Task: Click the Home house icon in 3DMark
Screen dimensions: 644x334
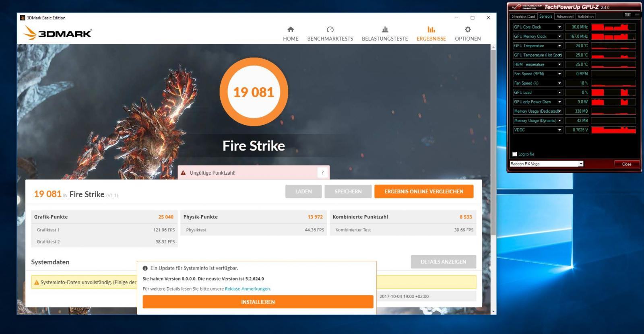Action: [x=291, y=29]
